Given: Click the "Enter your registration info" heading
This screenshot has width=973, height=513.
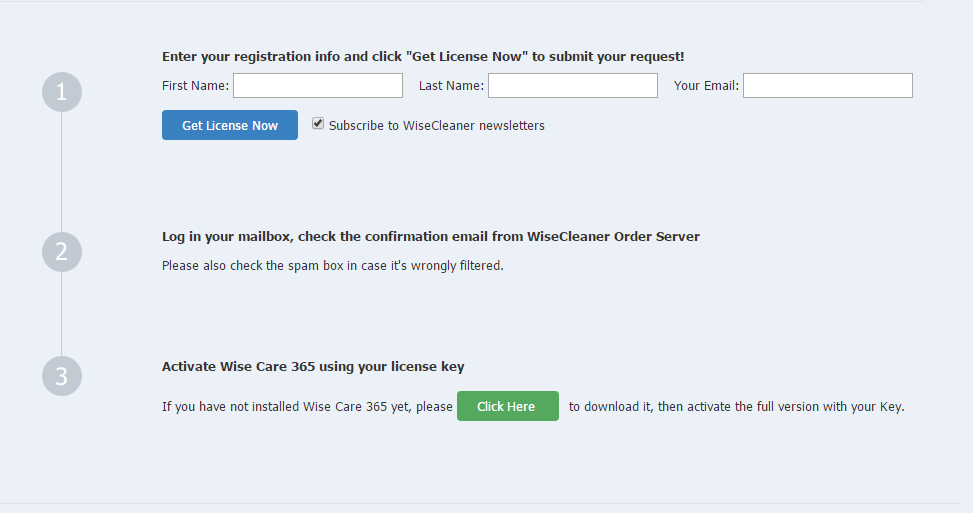Looking at the screenshot, I should pos(423,57).
